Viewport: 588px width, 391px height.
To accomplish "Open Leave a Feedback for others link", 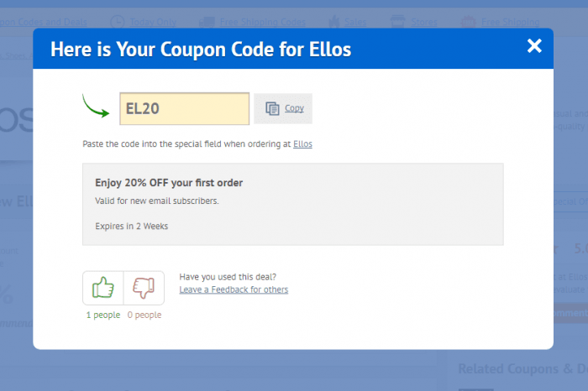I will (x=234, y=289).
